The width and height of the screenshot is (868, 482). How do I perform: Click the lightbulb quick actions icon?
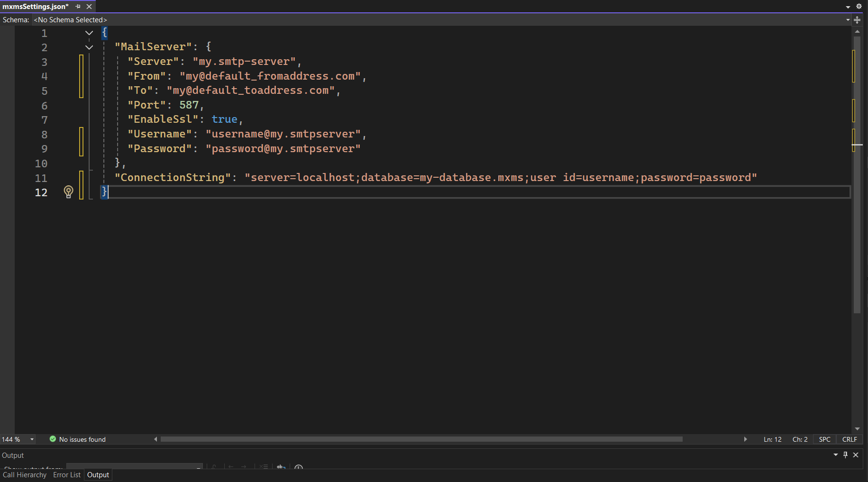pyautogui.click(x=68, y=191)
